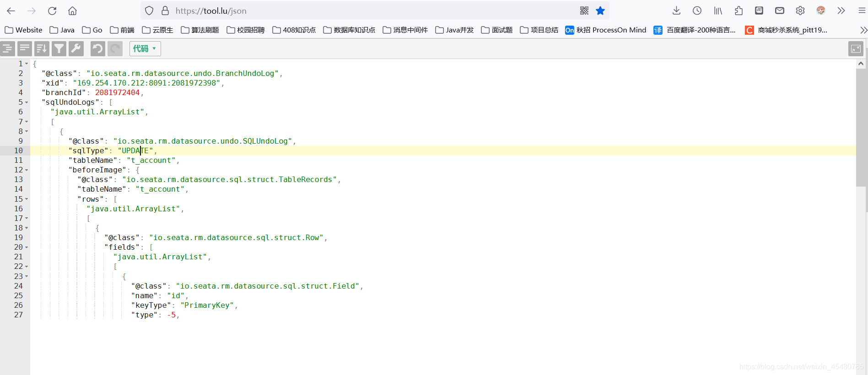
Task: Click the xid value string
Action: pyautogui.click(x=146, y=83)
